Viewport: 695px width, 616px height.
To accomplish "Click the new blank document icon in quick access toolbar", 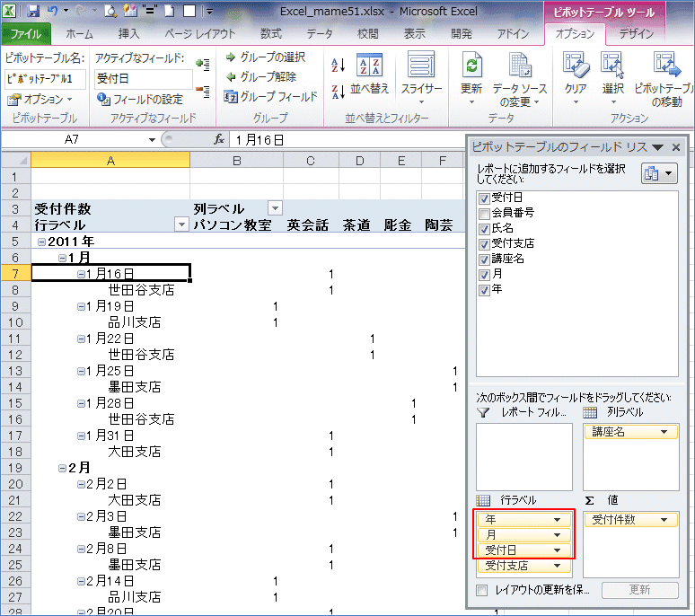I will coord(170,11).
